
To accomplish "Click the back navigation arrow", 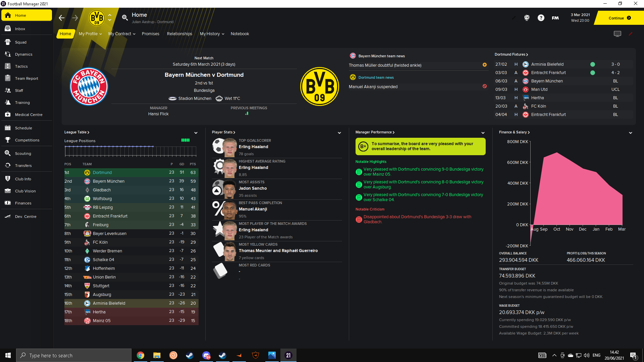I will click(62, 18).
